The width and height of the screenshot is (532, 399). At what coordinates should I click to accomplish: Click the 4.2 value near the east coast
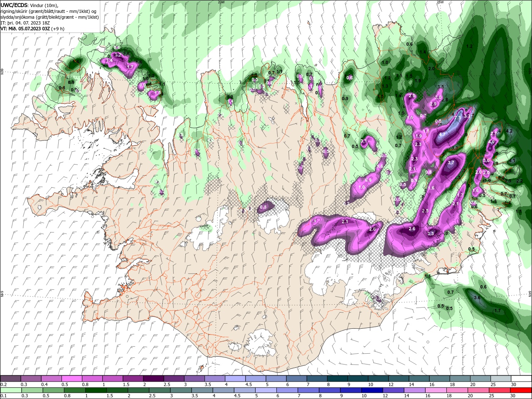pyautogui.click(x=509, y=131)
